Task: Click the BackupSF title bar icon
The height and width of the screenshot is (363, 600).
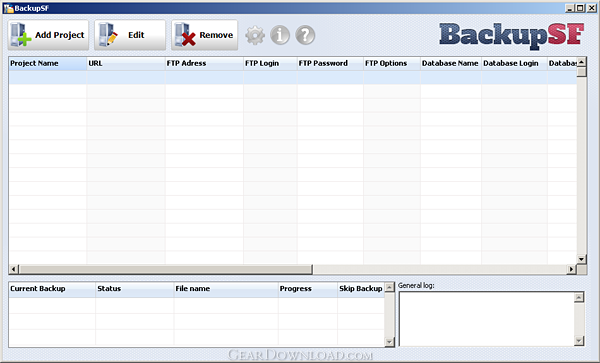Action: tap(8, 8)
